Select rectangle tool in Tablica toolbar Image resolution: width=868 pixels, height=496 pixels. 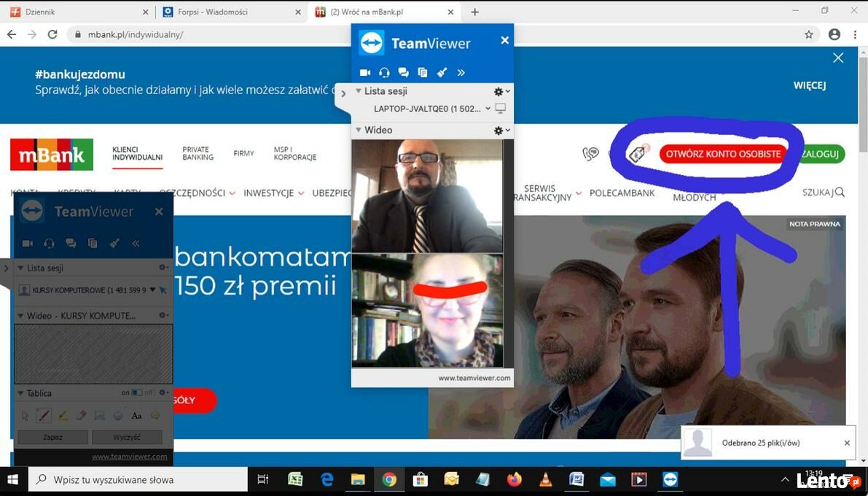[x=100, y=415]
